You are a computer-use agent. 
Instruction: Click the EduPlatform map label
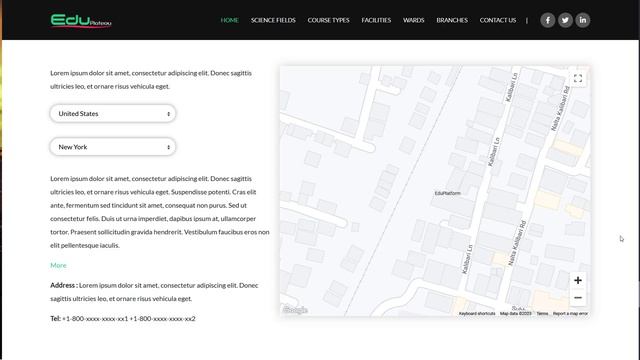(x=447, y=193)
